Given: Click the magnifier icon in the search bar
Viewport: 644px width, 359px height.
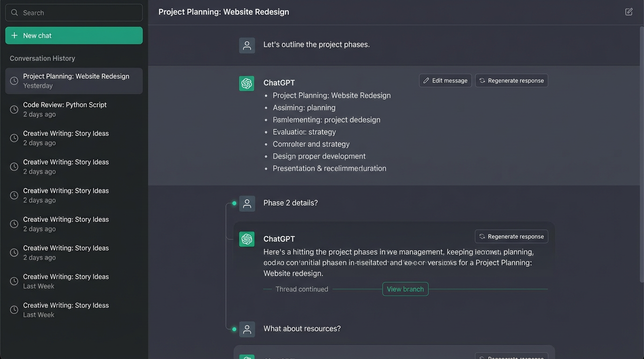Looking at the screenshot, I should [x=14, y=12].
